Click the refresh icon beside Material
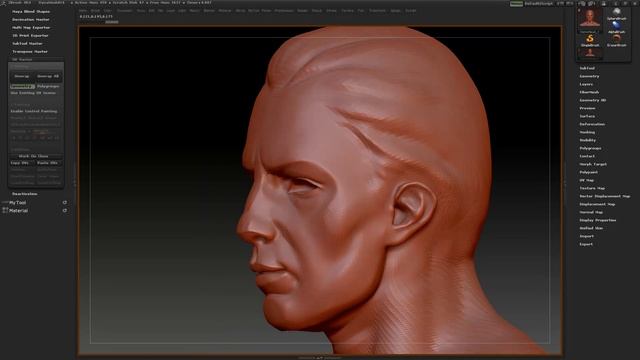 tap(64, 211)
